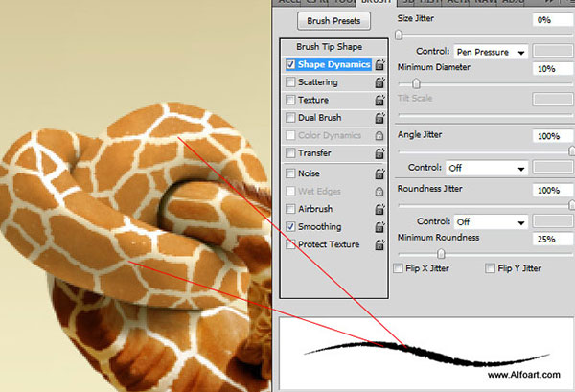Click lock icon beside Wet Edges

tap(379, 192)
